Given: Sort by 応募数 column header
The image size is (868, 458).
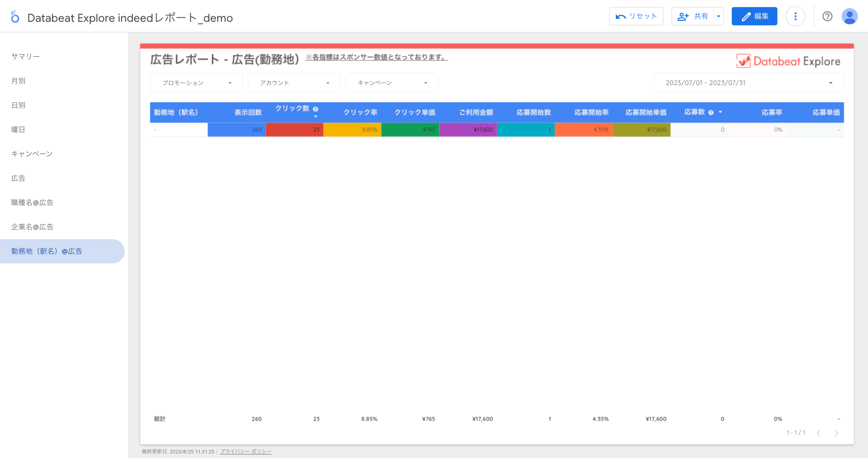Looking at the screenshot, I should coord(694,112).
